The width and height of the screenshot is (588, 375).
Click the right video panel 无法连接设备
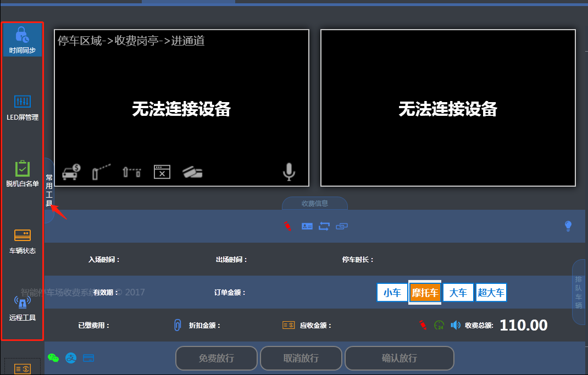[x=448, y=109]
